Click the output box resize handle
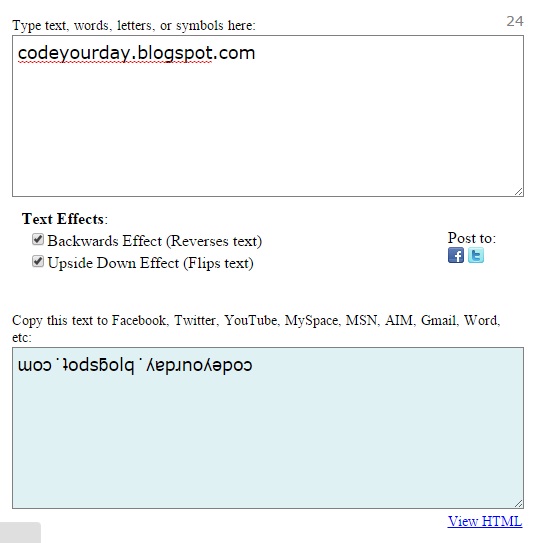 click(x=519, y=504)
